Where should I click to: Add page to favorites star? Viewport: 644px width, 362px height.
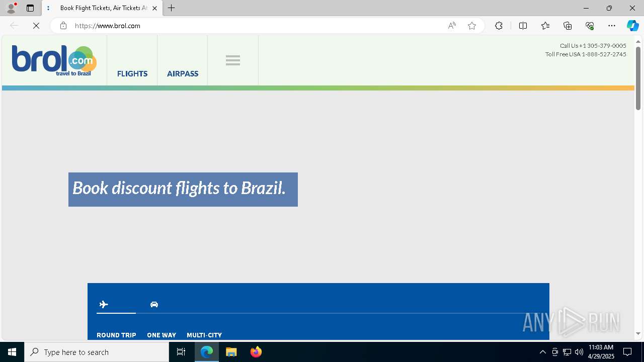pyautogui.click(x=472, y=26)
